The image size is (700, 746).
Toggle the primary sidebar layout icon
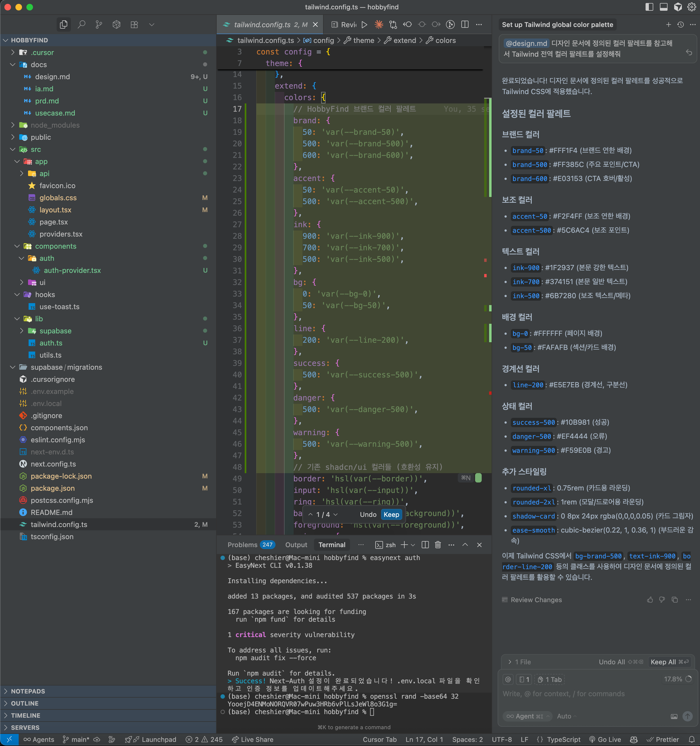pos(649,7)
